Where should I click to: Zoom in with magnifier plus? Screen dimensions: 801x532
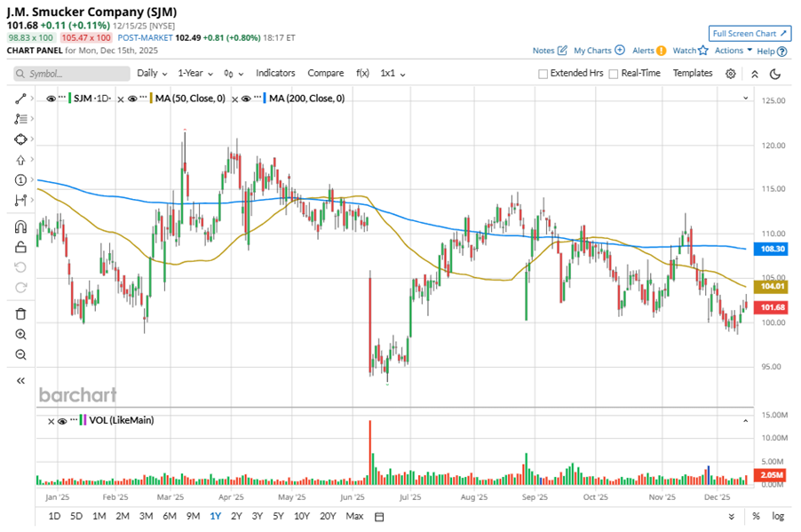coord(20,334)
